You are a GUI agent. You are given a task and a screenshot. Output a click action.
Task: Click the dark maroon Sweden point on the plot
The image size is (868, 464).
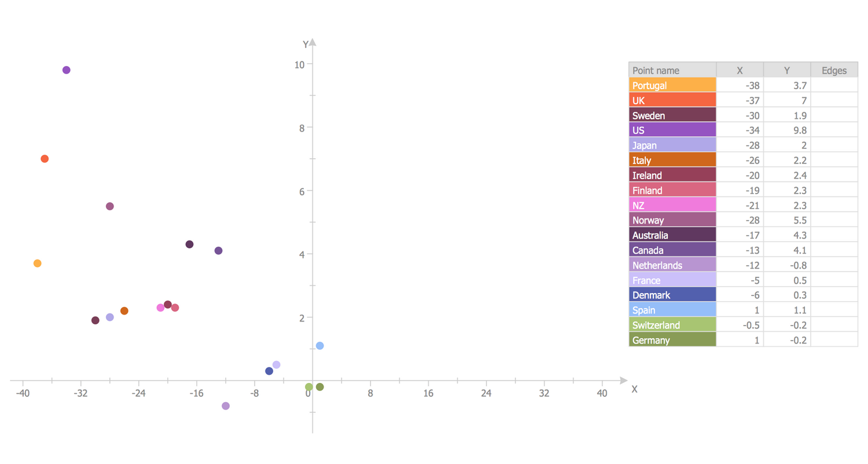95,320
